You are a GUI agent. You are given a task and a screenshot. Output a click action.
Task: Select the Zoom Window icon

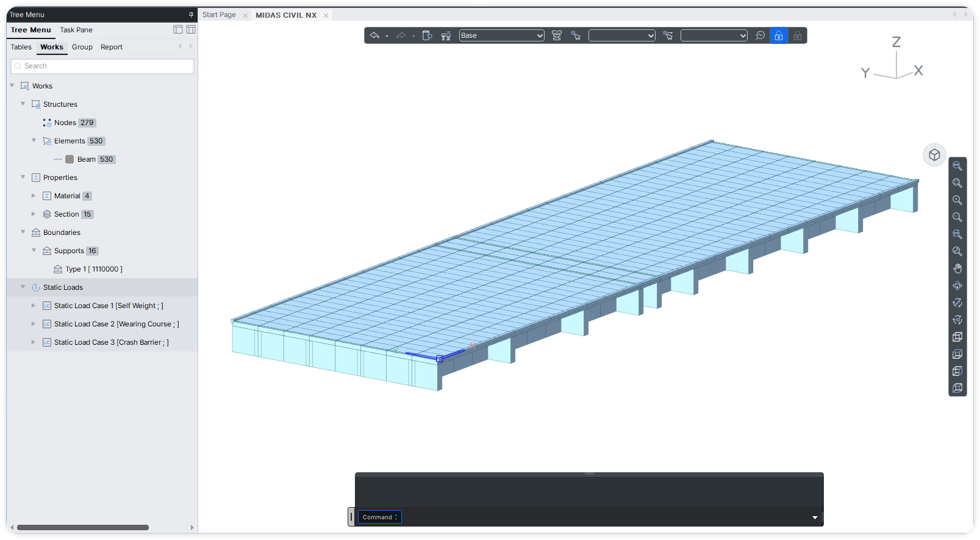(x=957, y=183)
